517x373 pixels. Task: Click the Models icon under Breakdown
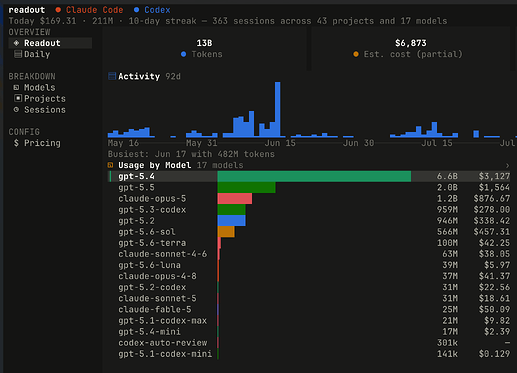(x=16, y=87)
